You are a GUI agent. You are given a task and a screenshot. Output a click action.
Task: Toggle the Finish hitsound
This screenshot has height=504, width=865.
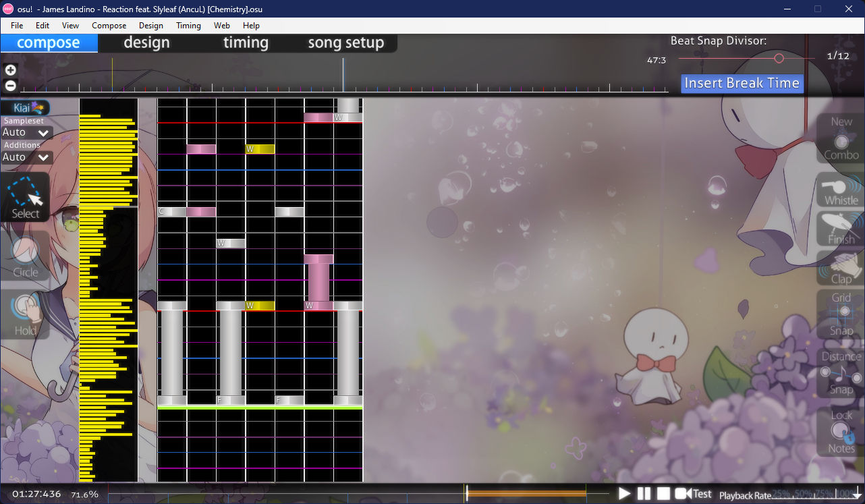(x=841, y=229)
